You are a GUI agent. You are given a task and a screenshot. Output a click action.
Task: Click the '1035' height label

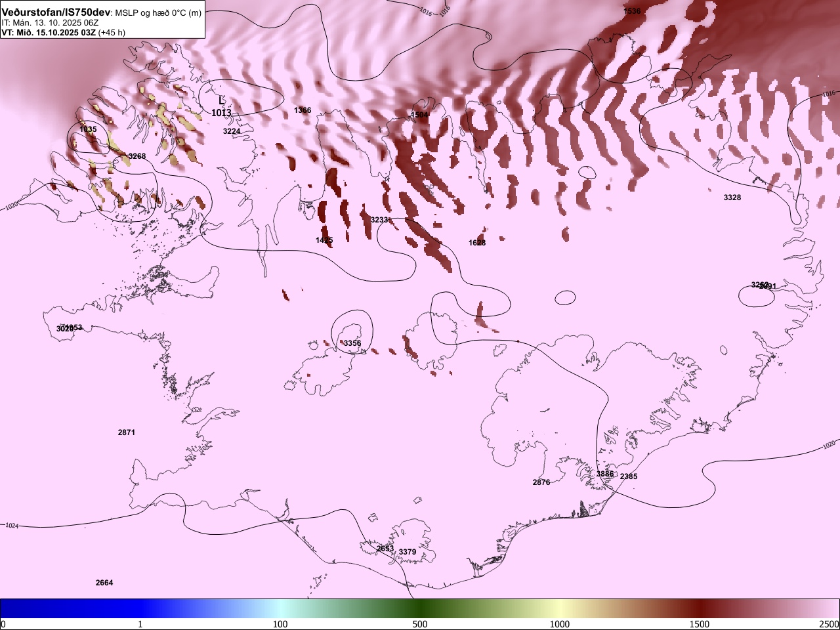point(88,129)
